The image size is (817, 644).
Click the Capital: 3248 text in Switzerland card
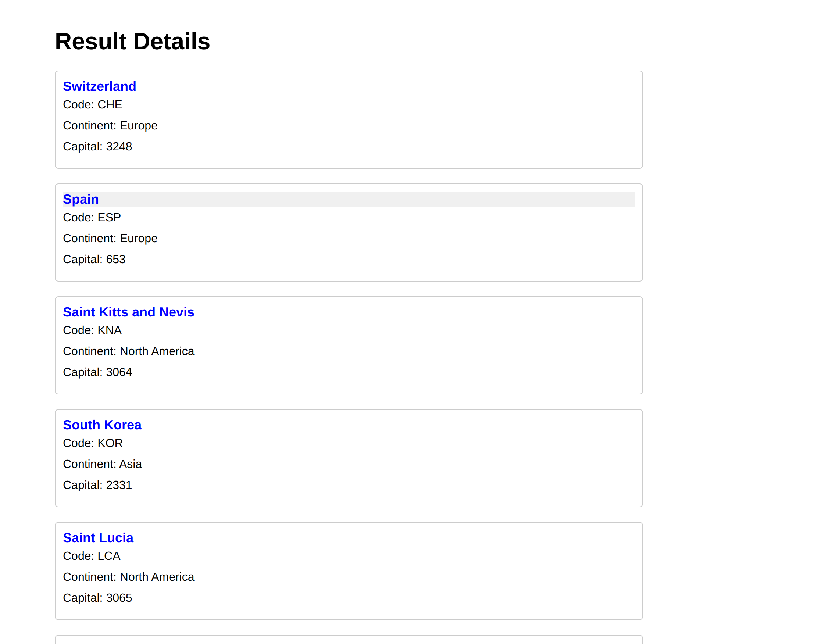point(97,146)
